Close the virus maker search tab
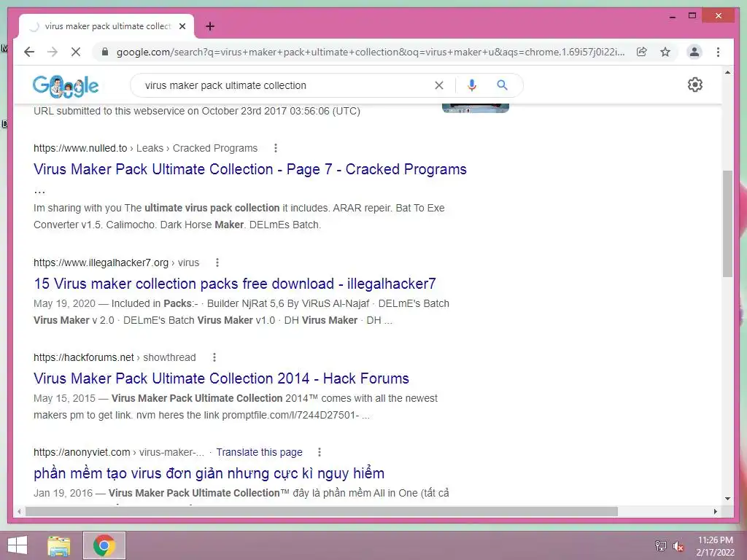This screenshot has width=747, height=560. click(x=182, y=26)
